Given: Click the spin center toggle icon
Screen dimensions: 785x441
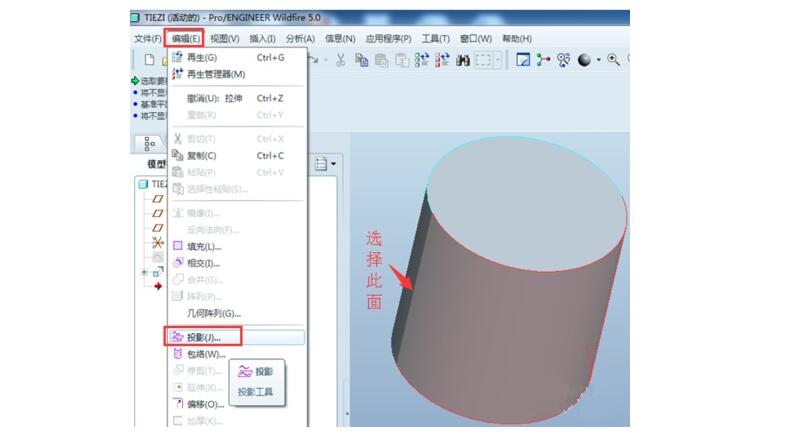Looking at the screenshot, I should pos(543,60).
